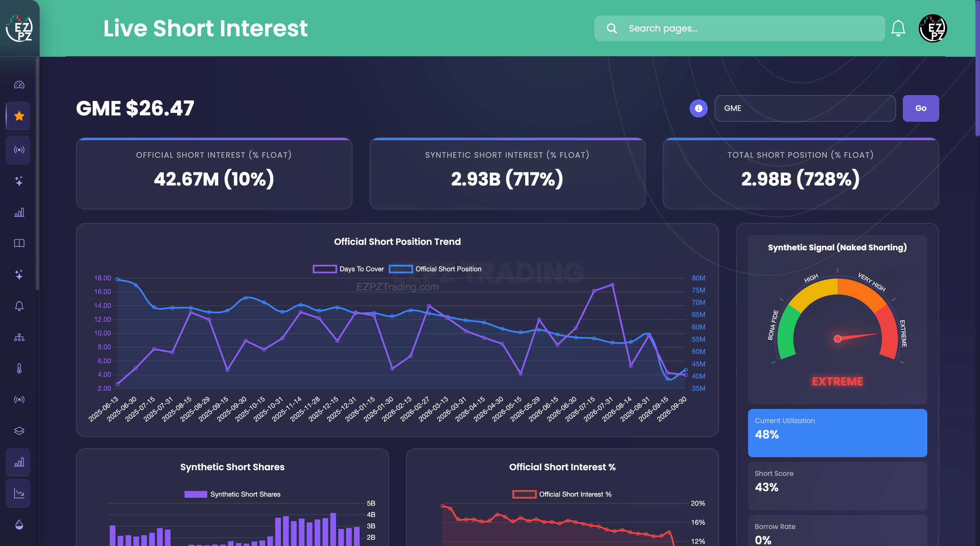Select the Official Short Interest card
Screen dimensions: 980x546
(214, 174)
